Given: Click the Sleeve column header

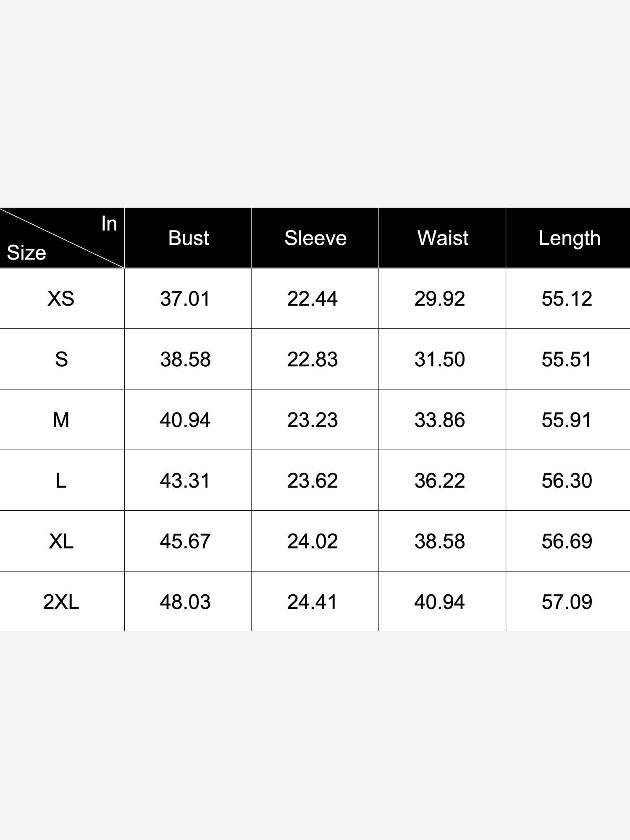Looking at the screenshot, I should [315, 238].
